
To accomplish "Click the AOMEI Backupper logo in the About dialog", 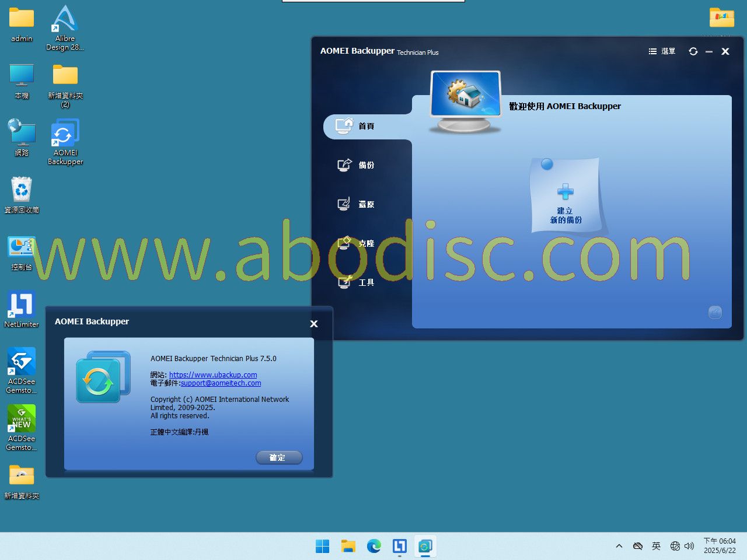I will [x=103, y=377].
